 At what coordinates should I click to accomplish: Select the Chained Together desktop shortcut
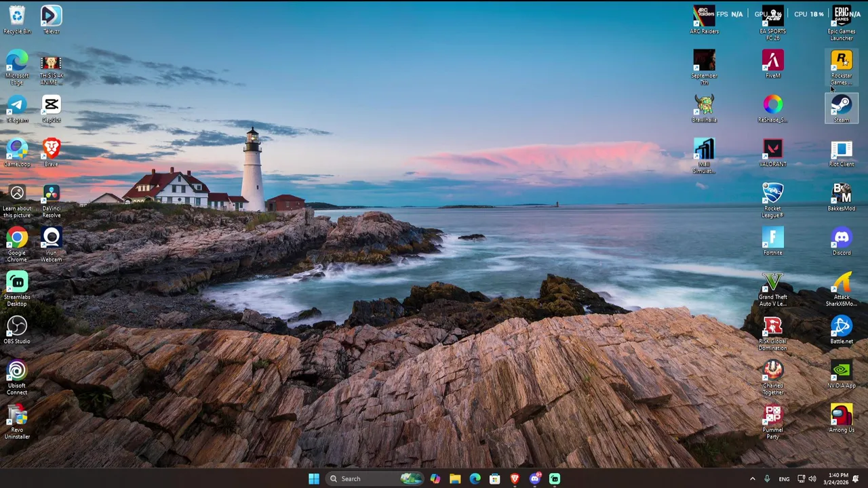[x=772, y=378]
